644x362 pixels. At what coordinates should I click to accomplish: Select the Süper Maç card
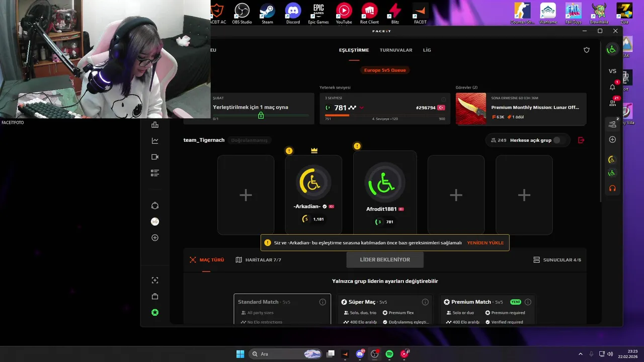(385, 309)
